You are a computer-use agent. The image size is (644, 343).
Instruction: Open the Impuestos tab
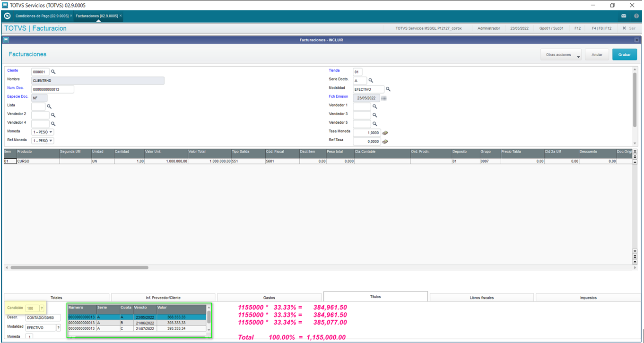tap(588, 298)
